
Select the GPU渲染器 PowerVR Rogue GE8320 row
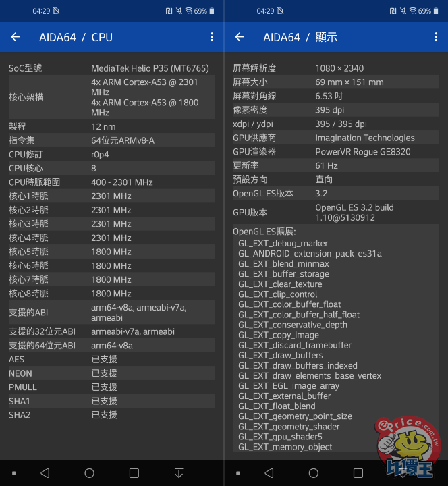point(336,152)
